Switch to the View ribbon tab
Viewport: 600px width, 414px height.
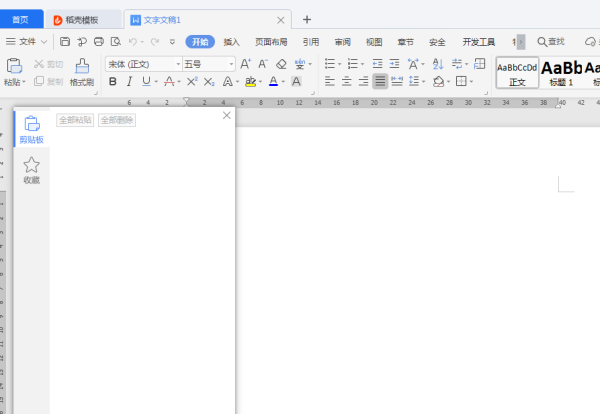[x=374, y=42]
